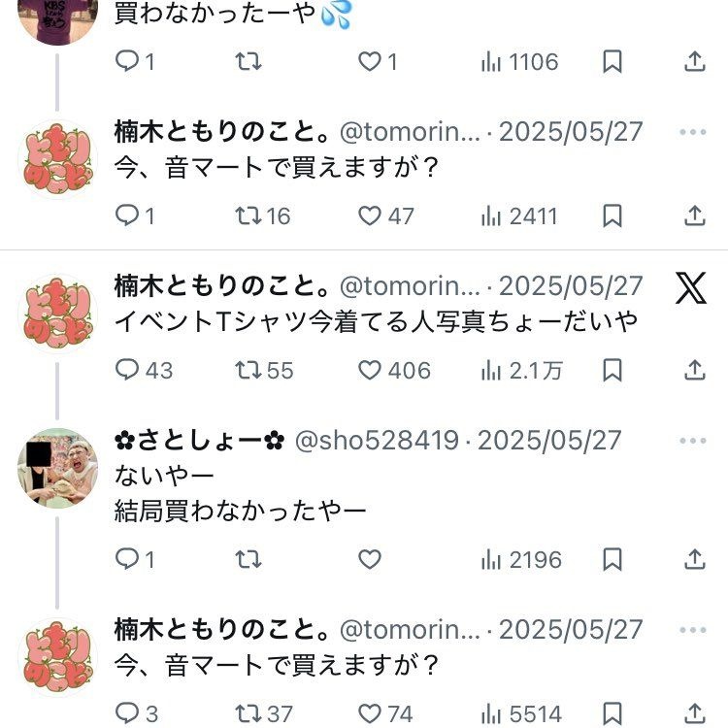Retweet the post with 55 reposts

pyautogui.click(x=248, y=370)
